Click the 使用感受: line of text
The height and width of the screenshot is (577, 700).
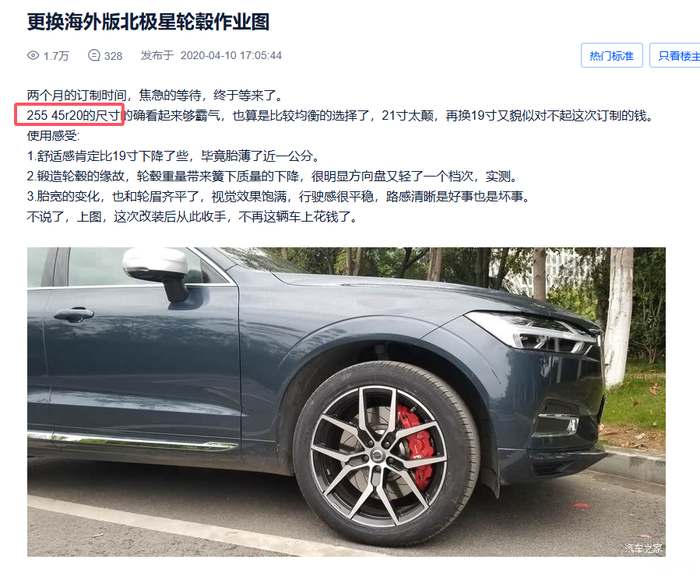pyautogui.click(x=53, y=136)
